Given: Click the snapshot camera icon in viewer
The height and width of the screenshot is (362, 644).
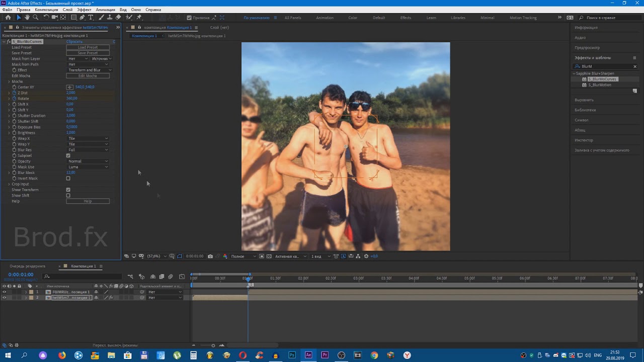Looking at the screenshot, I should (x=210, y=256).
